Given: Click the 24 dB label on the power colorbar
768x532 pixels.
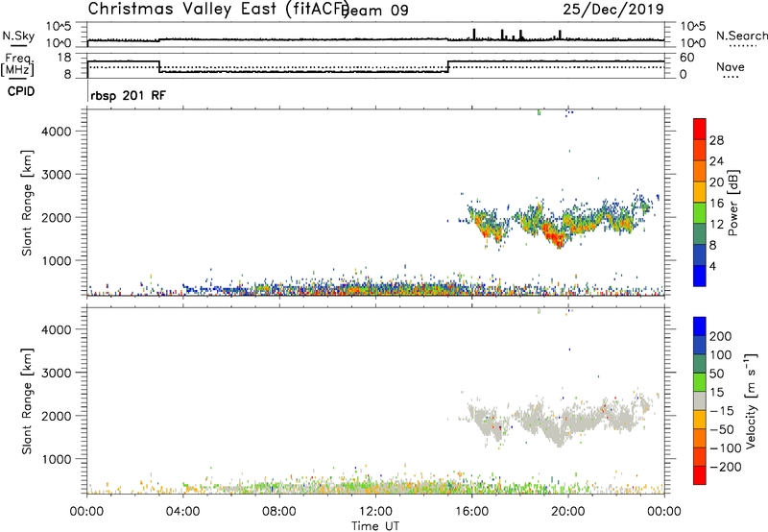Looking at the screenshot, I should (x=716, y=161).
